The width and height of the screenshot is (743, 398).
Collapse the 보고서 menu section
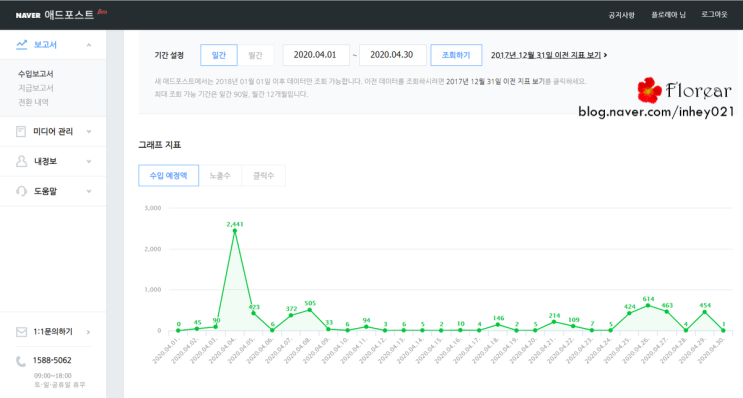[x=89, y=45]
